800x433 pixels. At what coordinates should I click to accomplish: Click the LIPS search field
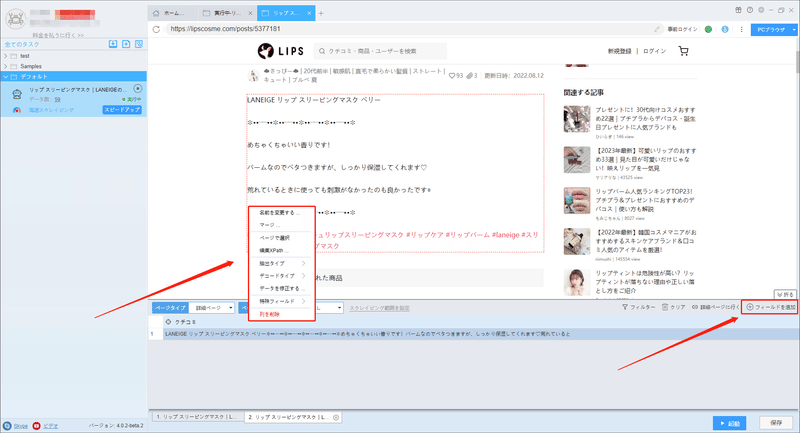[380, 51]
